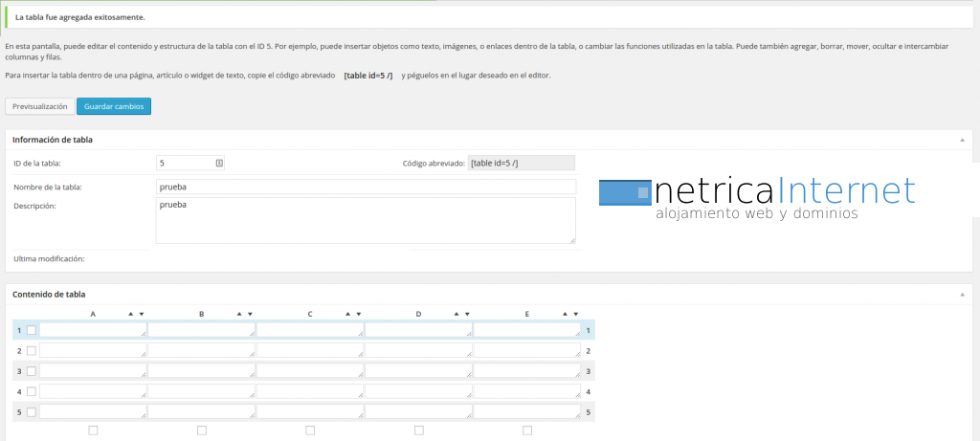Click into the Descripción text area

366,220
